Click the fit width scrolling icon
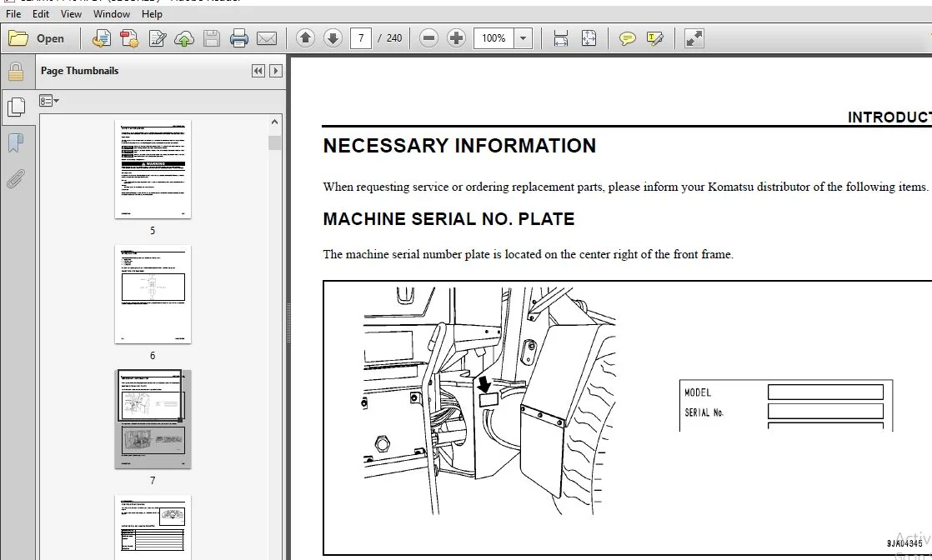The image size is (932, 560). (560, 38)
